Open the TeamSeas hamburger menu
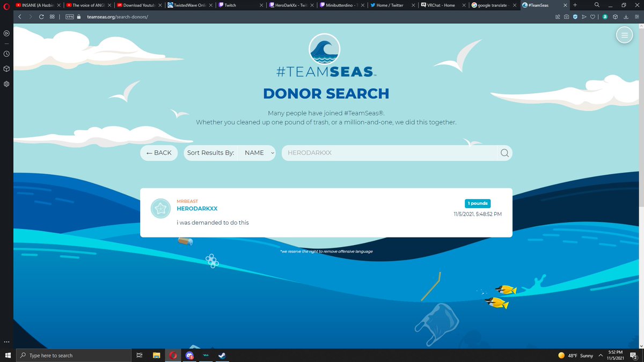Image resolution: width=644 pixels, height=362 pixels. pos(624,35)
